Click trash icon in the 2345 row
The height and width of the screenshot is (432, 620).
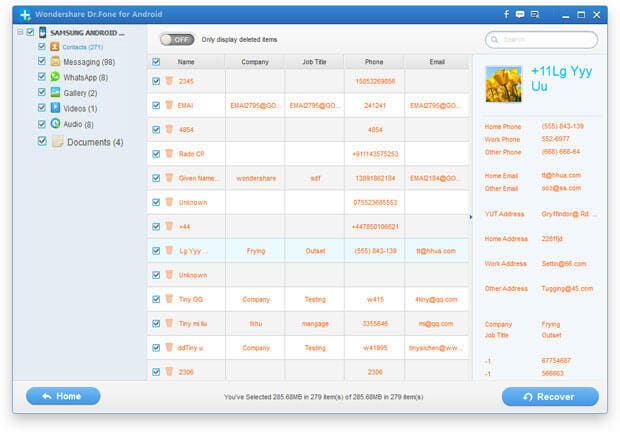pos(169,81)
